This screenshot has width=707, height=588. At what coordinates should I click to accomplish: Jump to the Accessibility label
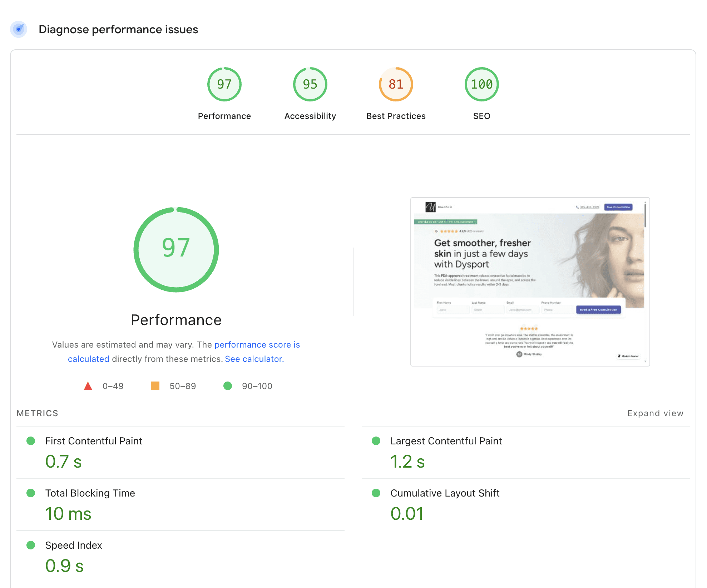click(310, 116)
